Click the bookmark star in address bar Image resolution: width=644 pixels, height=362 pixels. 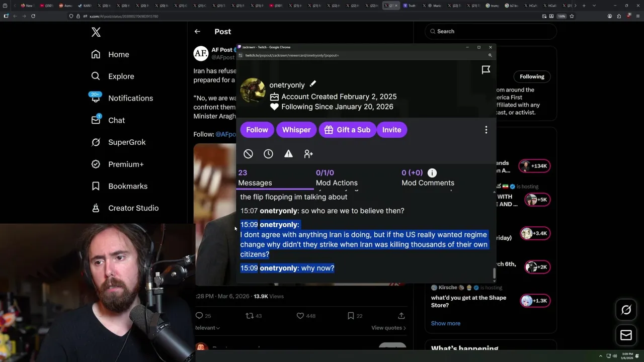572,16
